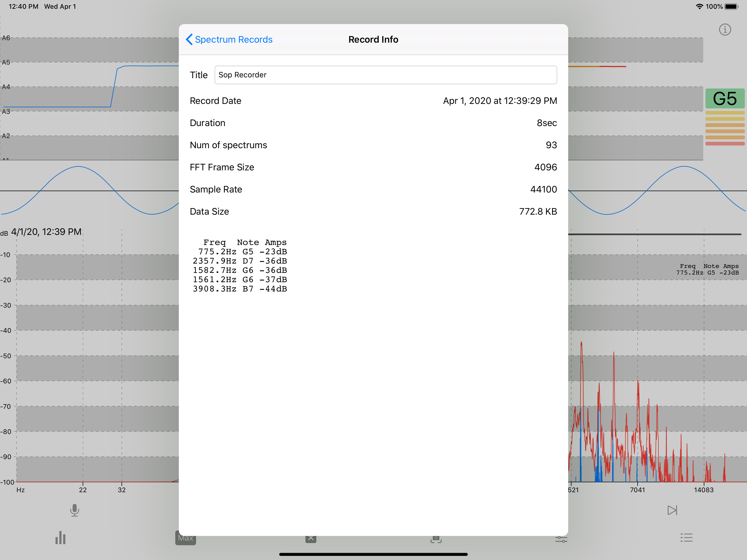Select the Duration '8sec' value

(x=547, y=123)
